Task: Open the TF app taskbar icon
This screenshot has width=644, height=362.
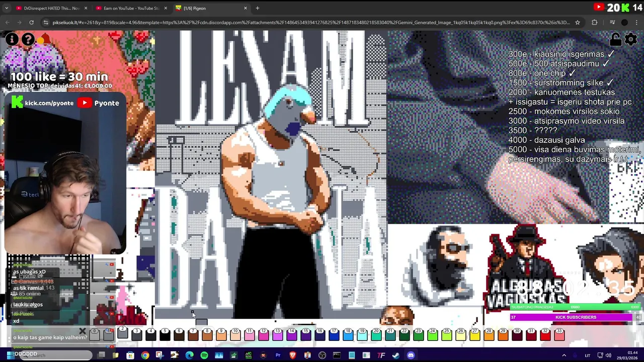Action: pos(381,355)
